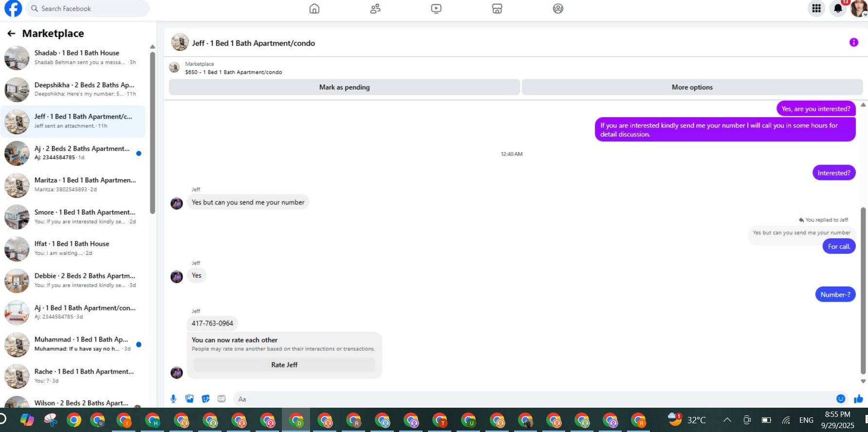The height and width of the screenshot is (432, 868).
Task: Click the back arrow beside Marketplace
Action: [x=11, y=34]
